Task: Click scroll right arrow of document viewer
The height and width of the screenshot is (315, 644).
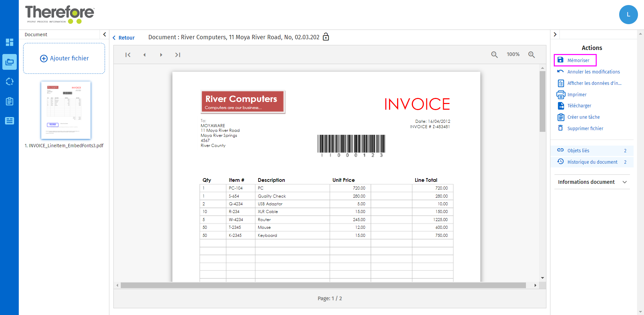Action: [535, 285]
